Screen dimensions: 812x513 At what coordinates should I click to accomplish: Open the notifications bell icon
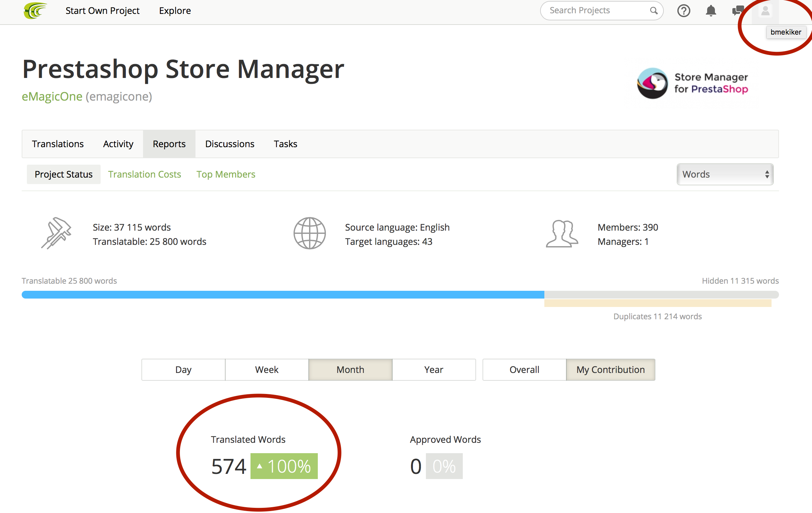(x=711, y=11)
